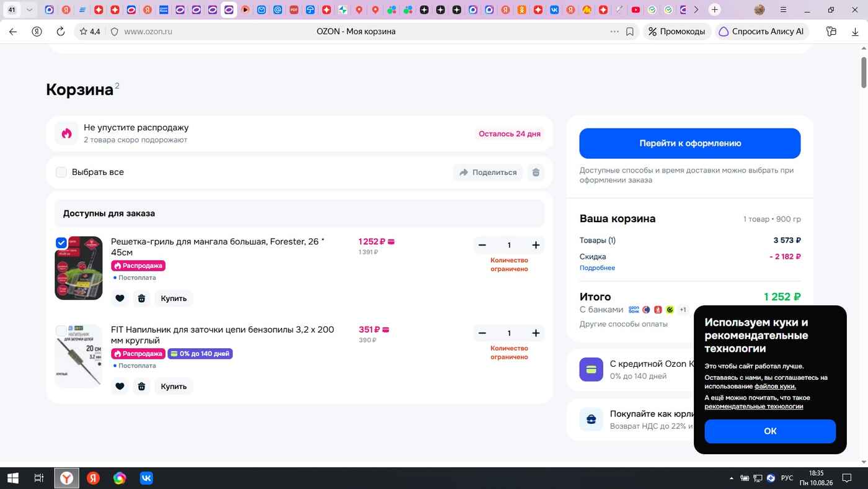The width and height of the screenshot is (868, 489).
Task: Tick the Выбрать все checkbox
Action: 61,173
